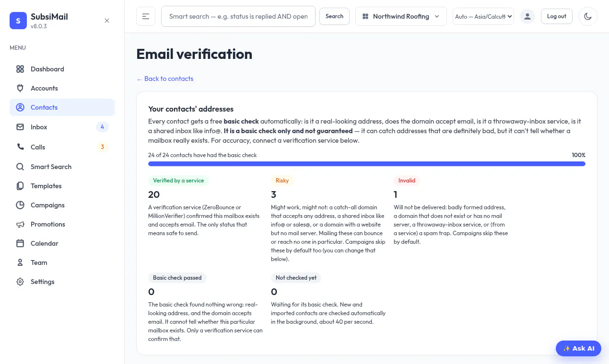Click the Promotions megaphone icon
Screen dimensions: 609x364
[x=20, y=224]
